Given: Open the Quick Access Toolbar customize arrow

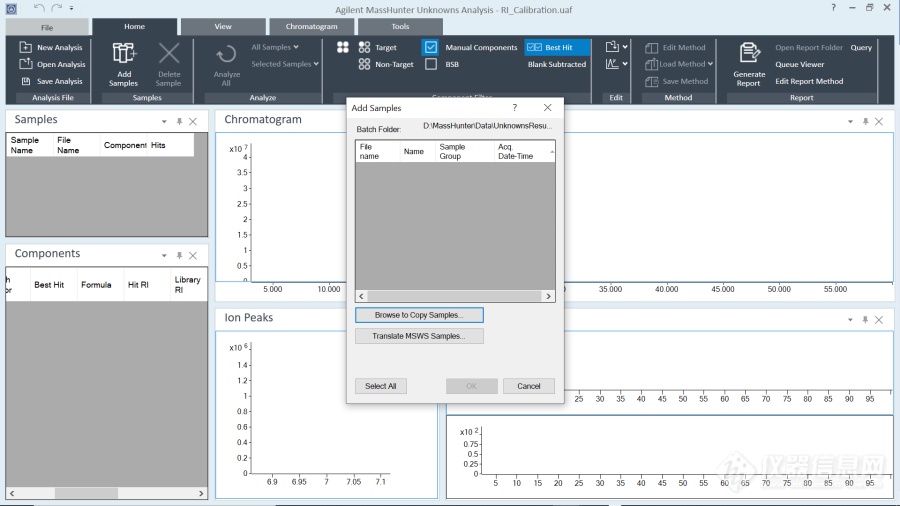Looking at the screenshot, I should pyautogui.click(x=71, y=8).
